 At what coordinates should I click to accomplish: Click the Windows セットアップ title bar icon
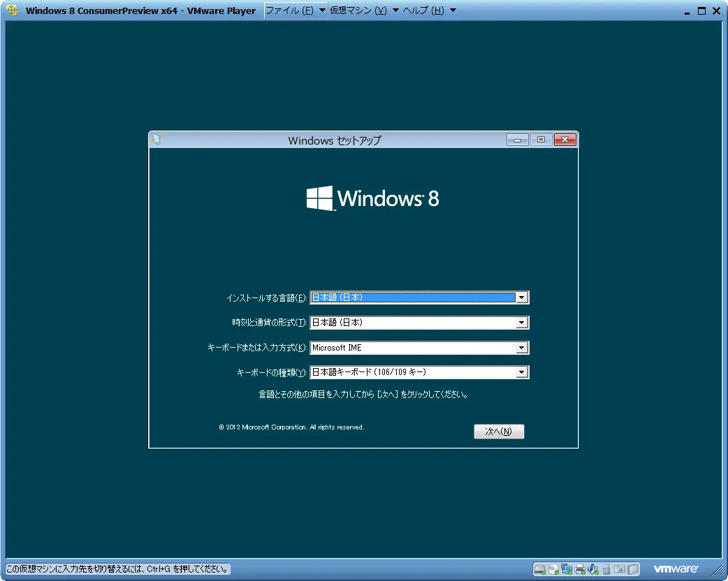[x=156, y=140]
